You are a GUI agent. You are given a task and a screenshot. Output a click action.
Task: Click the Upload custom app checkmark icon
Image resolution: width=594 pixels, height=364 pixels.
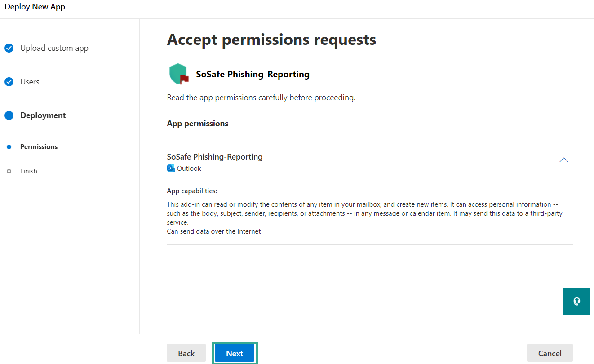9,48
